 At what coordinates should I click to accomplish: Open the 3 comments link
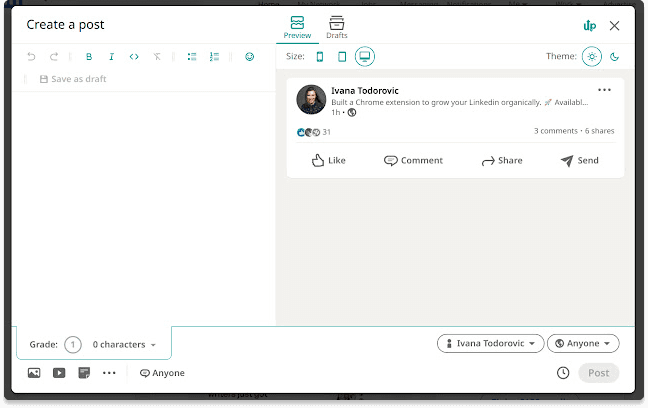pyautogui.click(x=555, y=131)
